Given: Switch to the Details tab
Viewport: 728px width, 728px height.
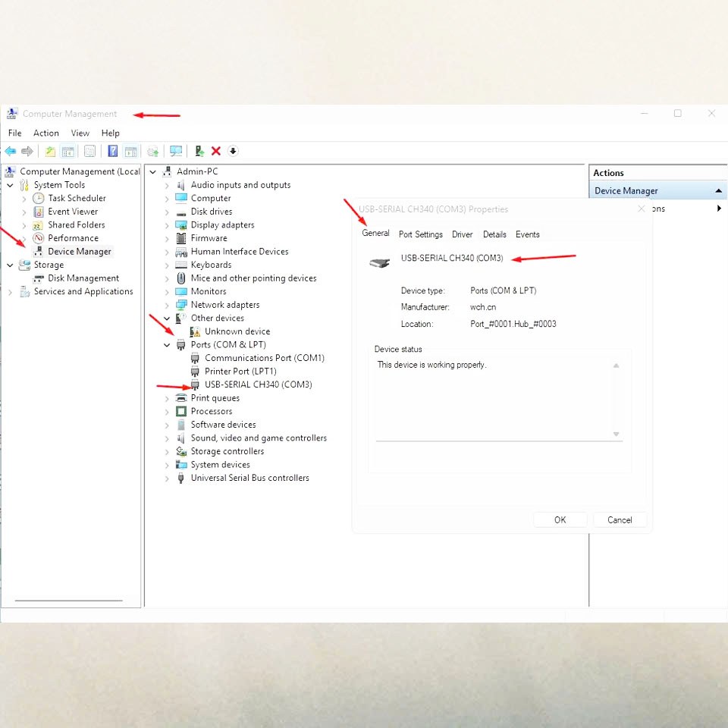Looking at the screenshot, I should click(494, 234).
